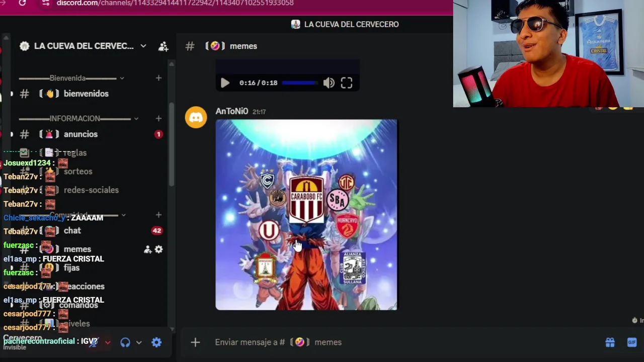644x362 pixels.
Task: Collapse the Bienvenida category
Action: (121, 78)
